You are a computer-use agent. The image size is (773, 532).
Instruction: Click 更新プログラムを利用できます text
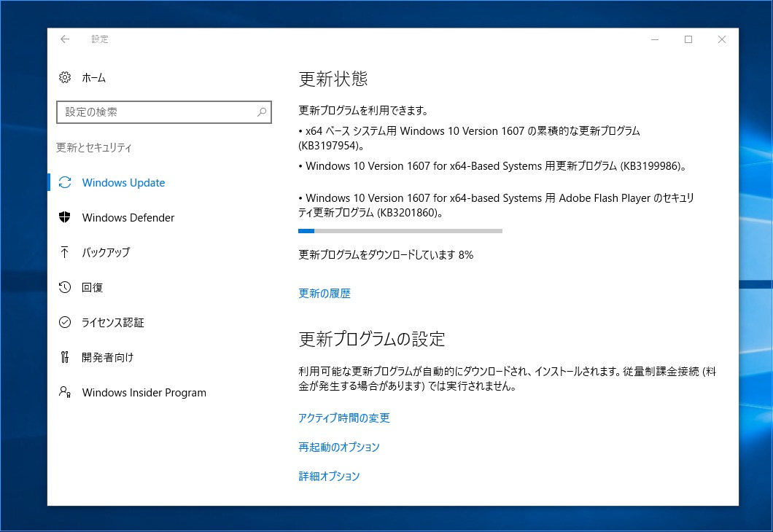pos(364,111)
